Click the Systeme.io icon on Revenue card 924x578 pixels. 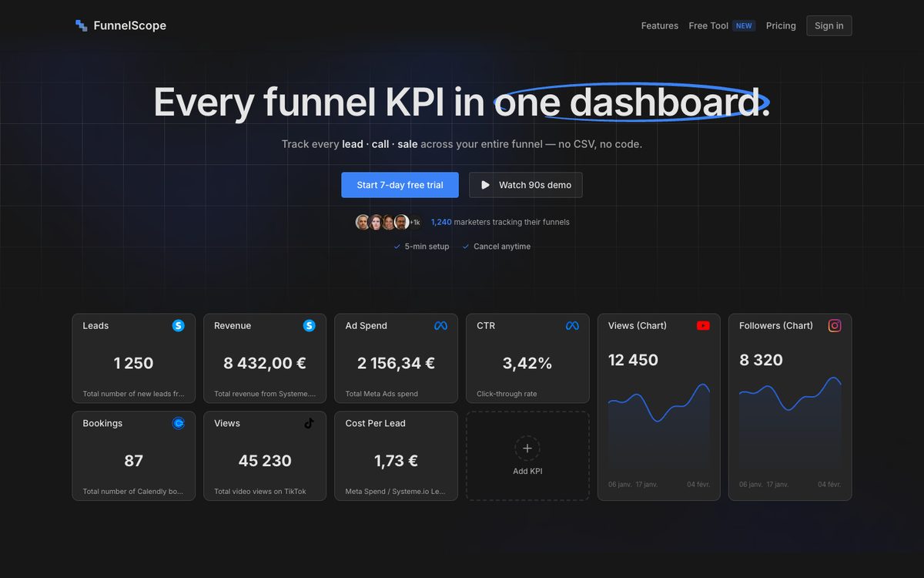pos(310,326)
